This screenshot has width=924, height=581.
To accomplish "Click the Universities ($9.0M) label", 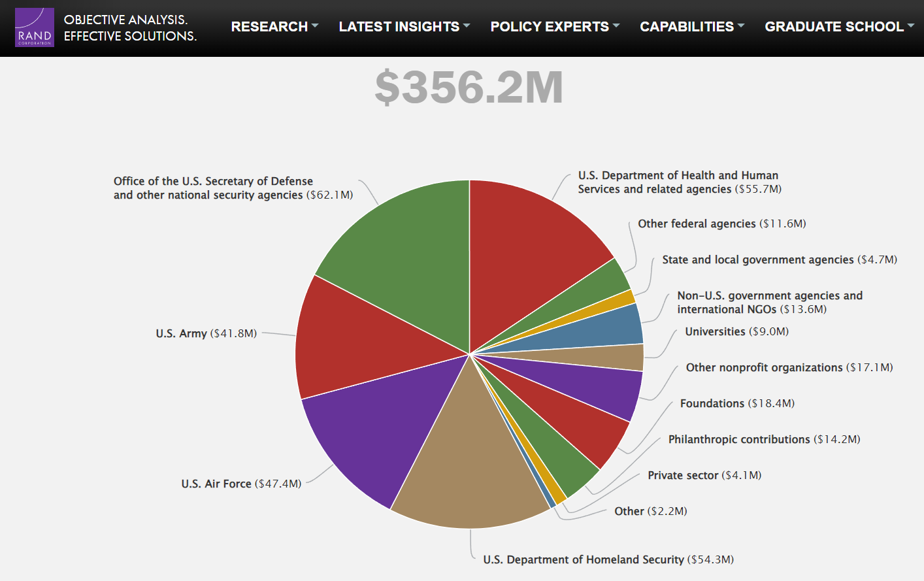I will 737,331.
